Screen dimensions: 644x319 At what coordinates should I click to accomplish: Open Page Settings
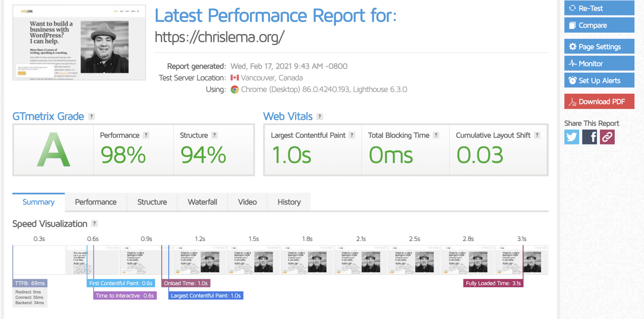tap(599, 47)
